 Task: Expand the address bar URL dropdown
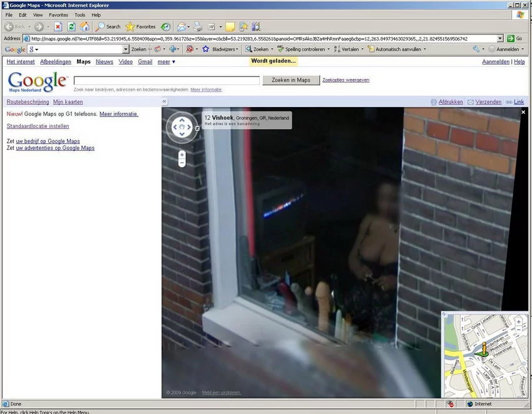point(501,38)
